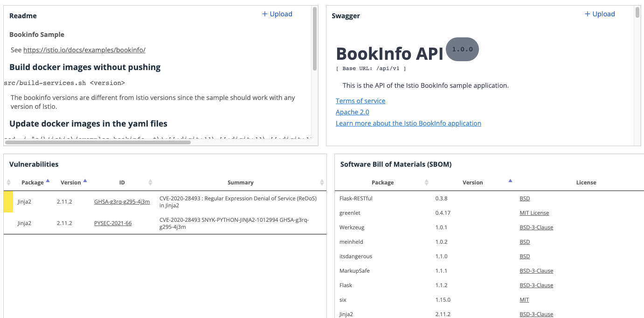This screenshot has height=318, width=644.
Task: Open the BSD license for meinheld
Action: (x=525, y=242)
